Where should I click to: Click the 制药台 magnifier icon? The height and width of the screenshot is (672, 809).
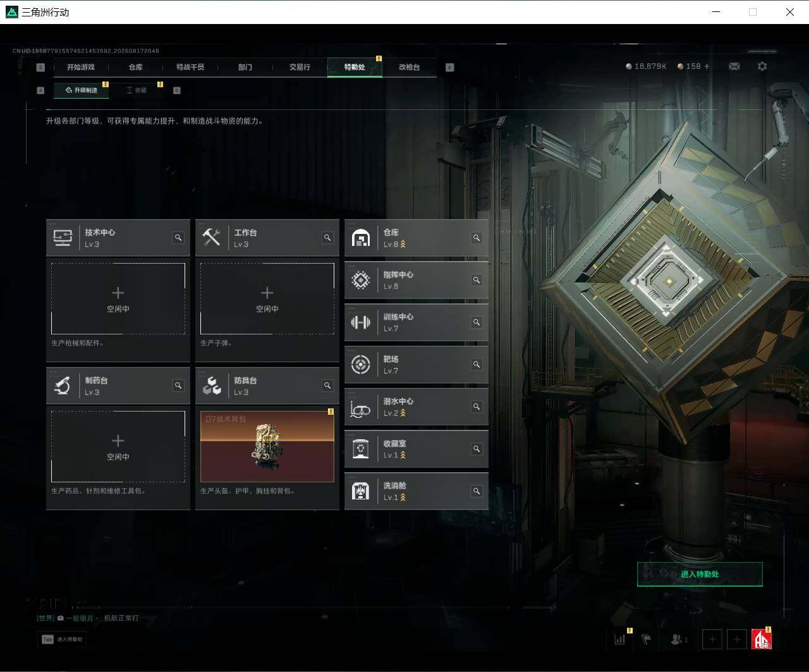[178, 386]
